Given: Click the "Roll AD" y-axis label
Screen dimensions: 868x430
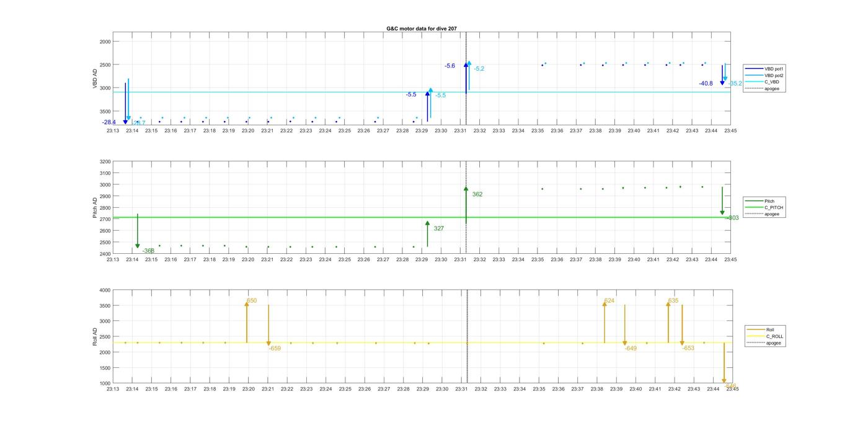Looking at the screenshot, I should click(x=95, y=336).
